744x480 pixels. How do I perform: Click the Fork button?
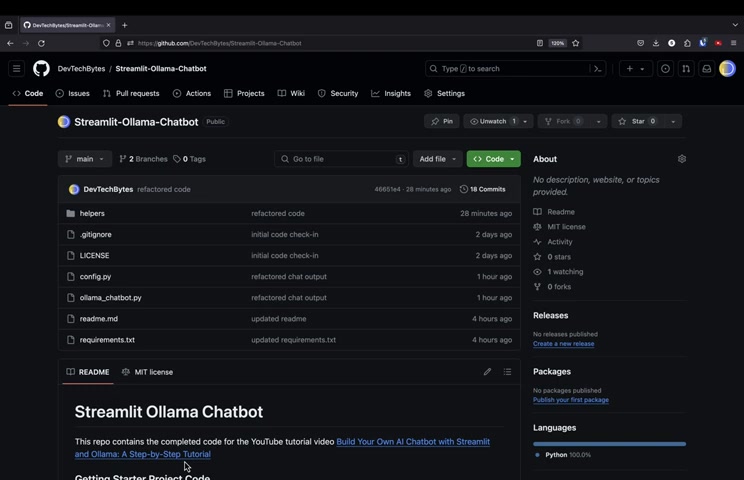[x=564, y=121]
